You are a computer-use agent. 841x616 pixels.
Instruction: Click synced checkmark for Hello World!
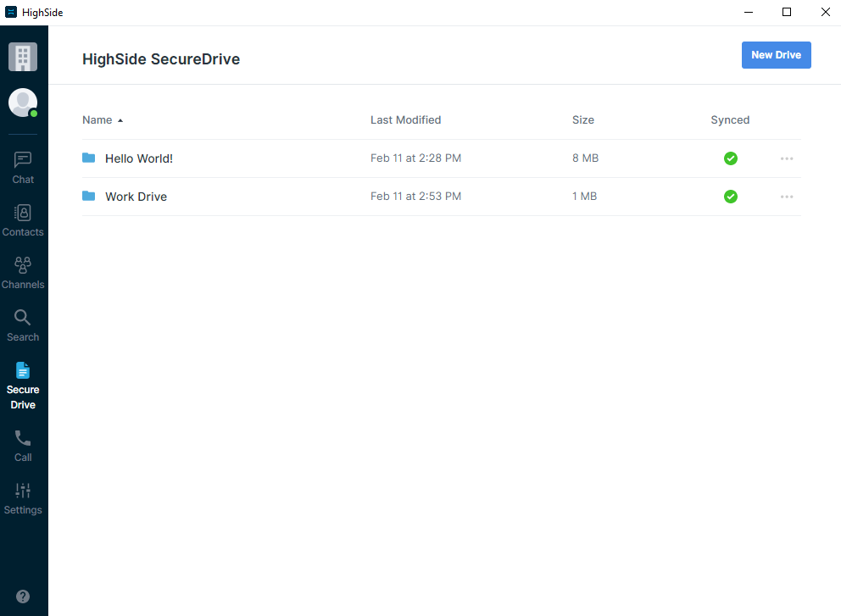[731, 158]
